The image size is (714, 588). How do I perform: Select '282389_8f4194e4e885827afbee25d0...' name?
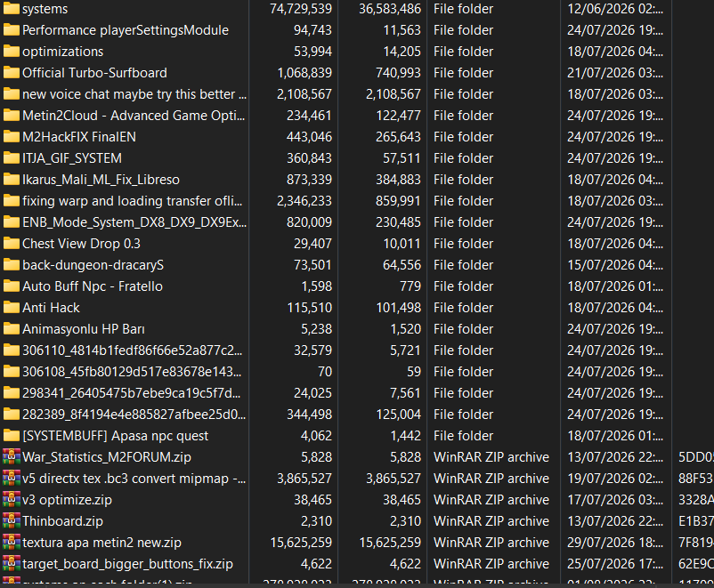[x=134, y=415]
